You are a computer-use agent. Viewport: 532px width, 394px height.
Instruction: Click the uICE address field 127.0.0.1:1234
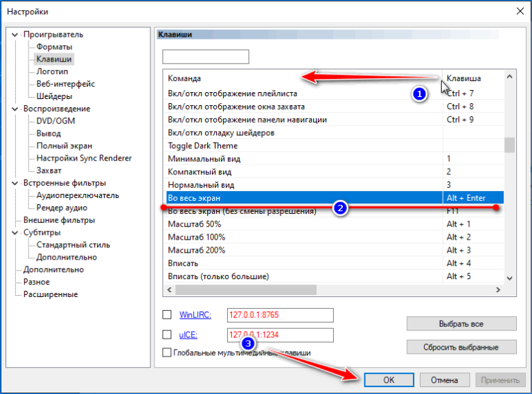tap(281, 335)
